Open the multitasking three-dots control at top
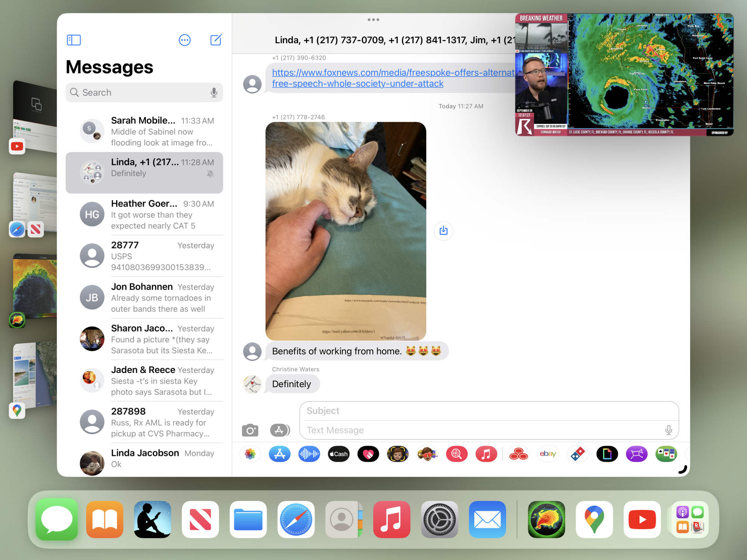Image resolution: width=747 pixels, height=560 pixels. (x=373, y=20)
